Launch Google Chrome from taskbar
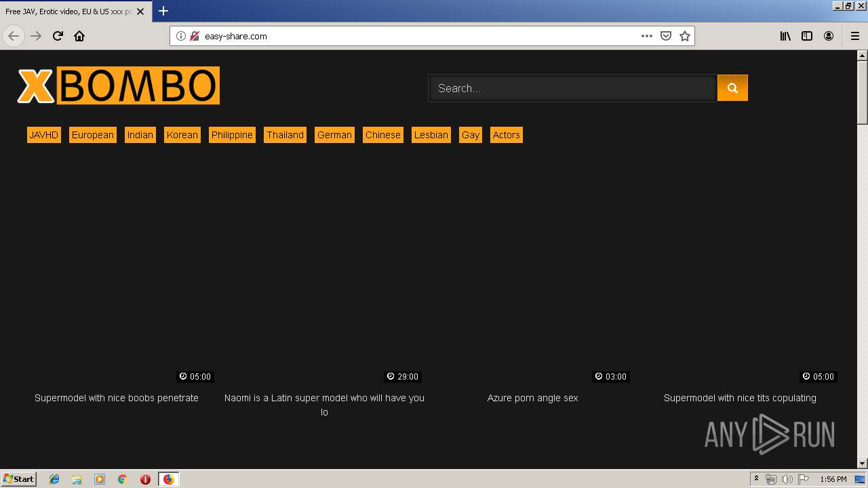The height and width of the screenshot is (488, 868). pos(123,479)
